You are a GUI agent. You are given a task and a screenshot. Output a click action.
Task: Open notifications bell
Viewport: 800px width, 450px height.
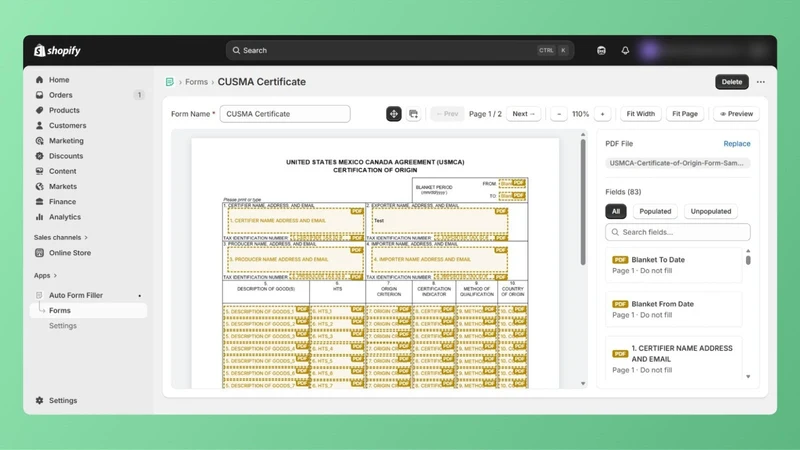(625, 51)
